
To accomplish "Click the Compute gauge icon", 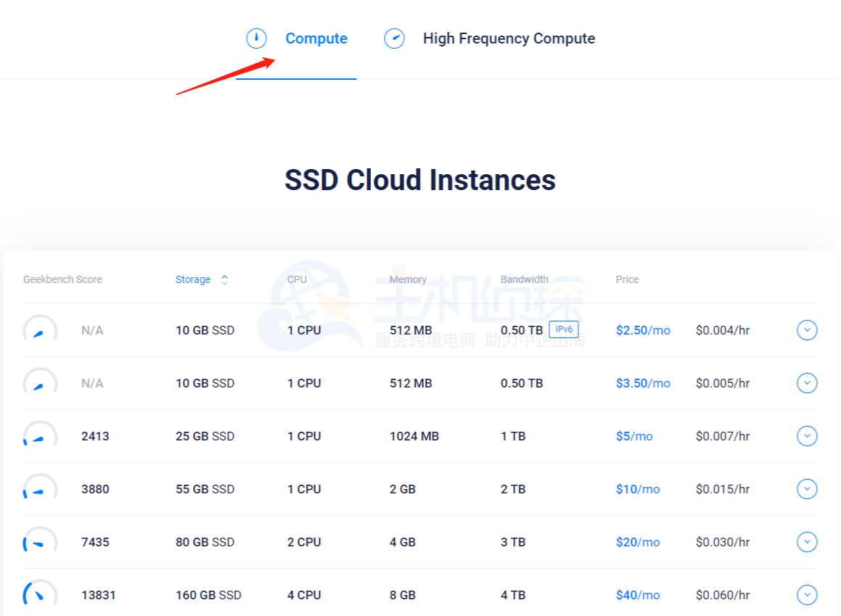I will point(256,38).
